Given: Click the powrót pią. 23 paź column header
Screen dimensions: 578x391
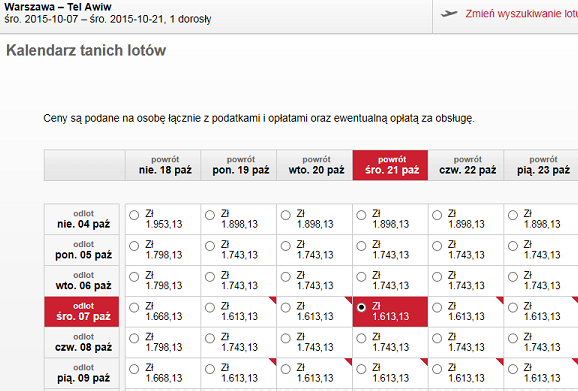Looking at the screenshot, I should [542, 165].
